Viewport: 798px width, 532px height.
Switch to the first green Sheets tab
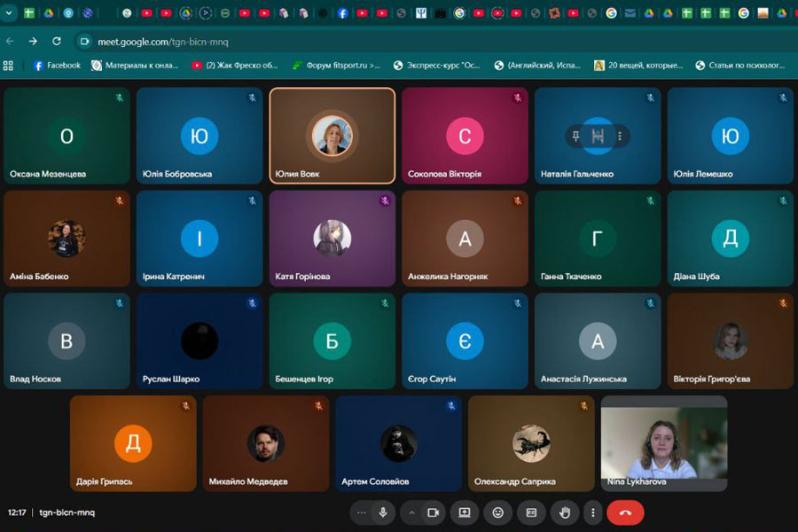[29, 13]
